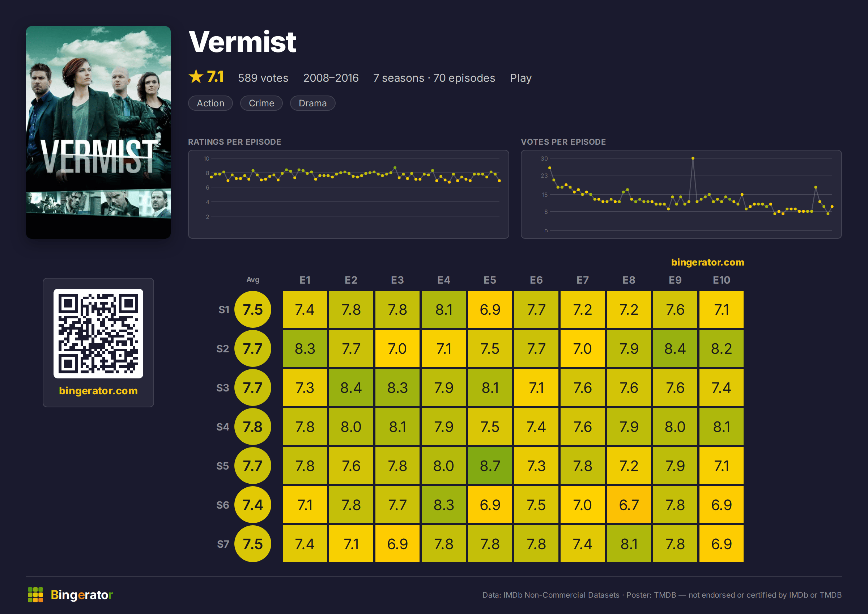This screenshot has width=868, height=615.
Task: Click the S6 average 7.4 circle
Action: (253, 505)
